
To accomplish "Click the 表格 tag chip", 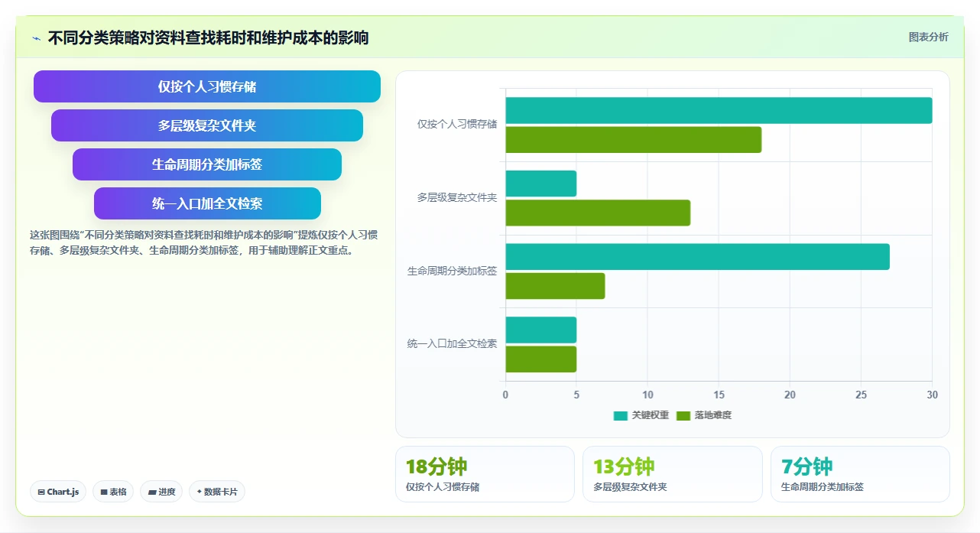I will 113,492.
